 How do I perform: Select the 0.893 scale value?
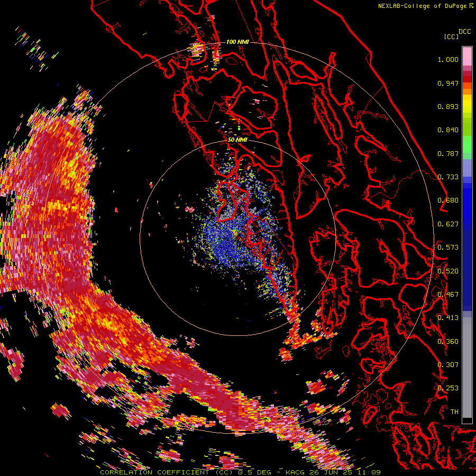point(448,106)
